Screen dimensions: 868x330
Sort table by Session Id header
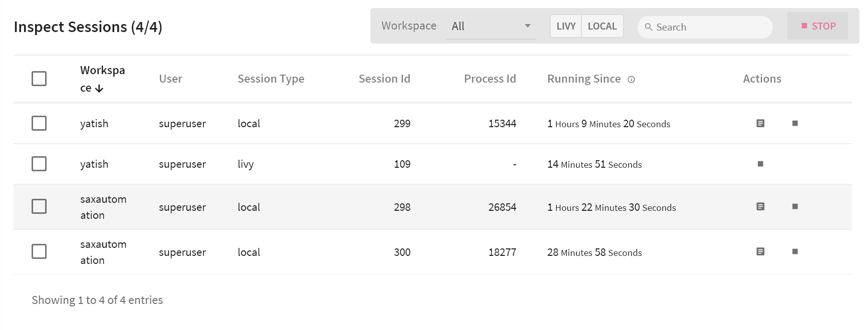click(384, 79)
